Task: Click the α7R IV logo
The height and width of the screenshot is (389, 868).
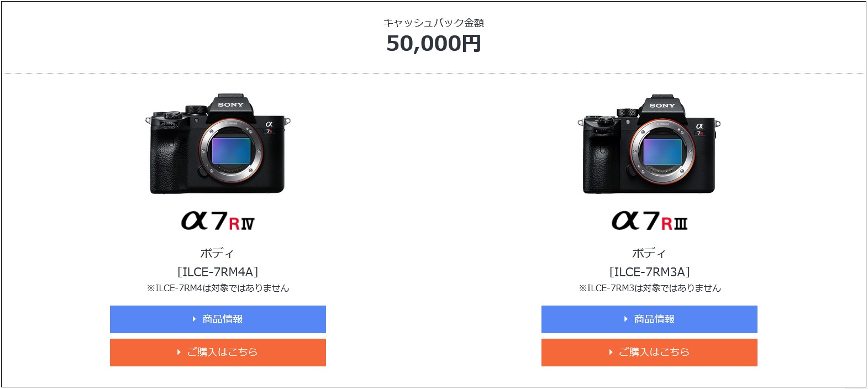Action: 218,220
